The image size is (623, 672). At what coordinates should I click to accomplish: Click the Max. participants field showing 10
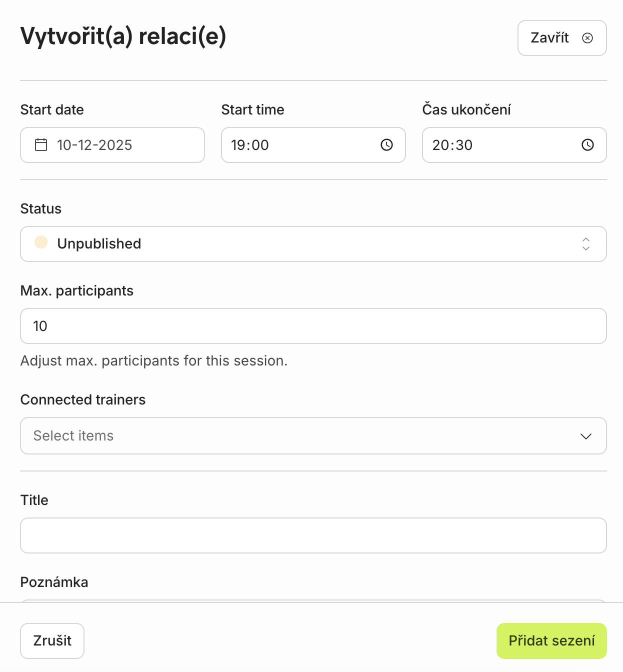[x=313, y=326]
